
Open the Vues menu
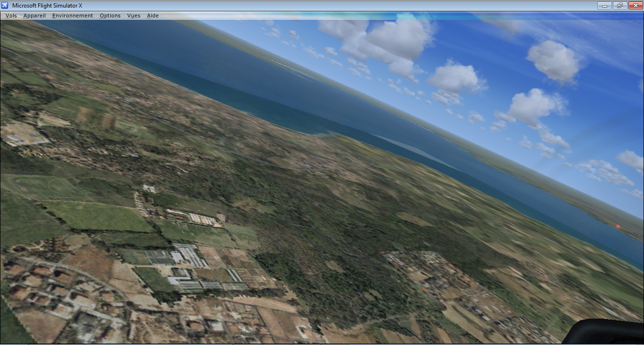134,16
